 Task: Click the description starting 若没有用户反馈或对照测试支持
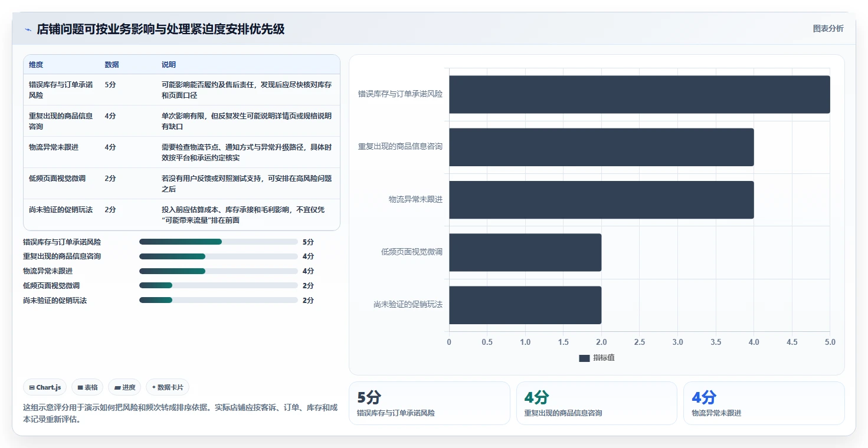click(247, 183)
